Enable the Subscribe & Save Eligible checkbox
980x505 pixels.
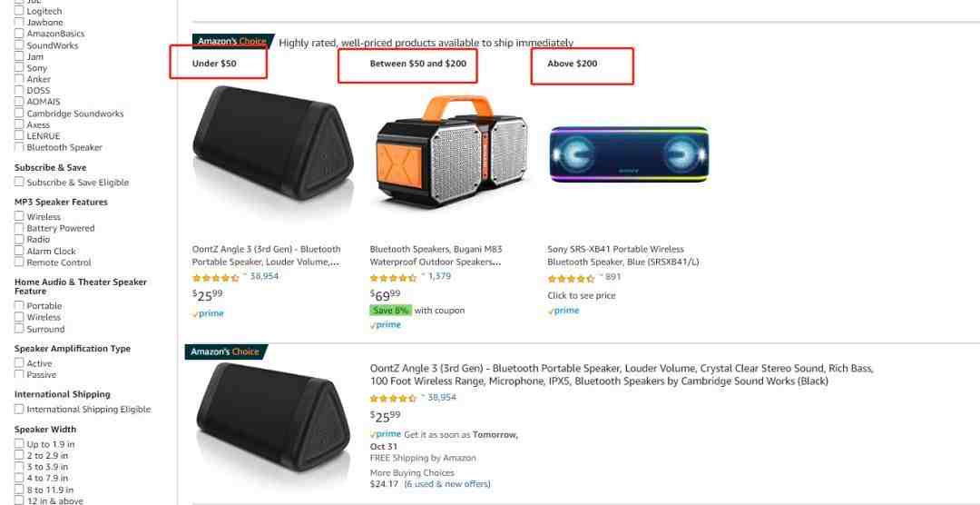click(x=19, y=182)
